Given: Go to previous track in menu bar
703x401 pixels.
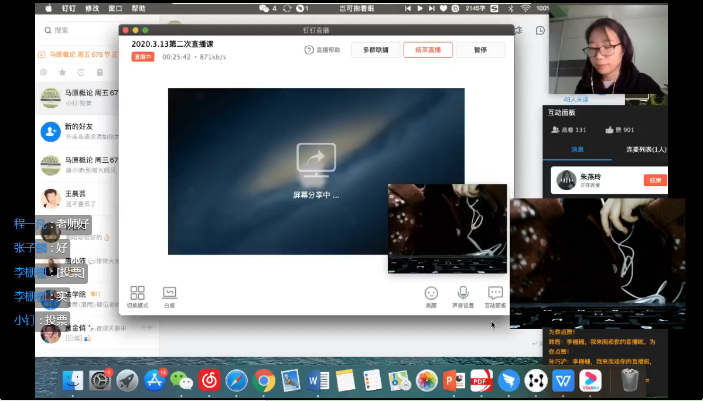Looking at the screenshot, I should 408,8.
